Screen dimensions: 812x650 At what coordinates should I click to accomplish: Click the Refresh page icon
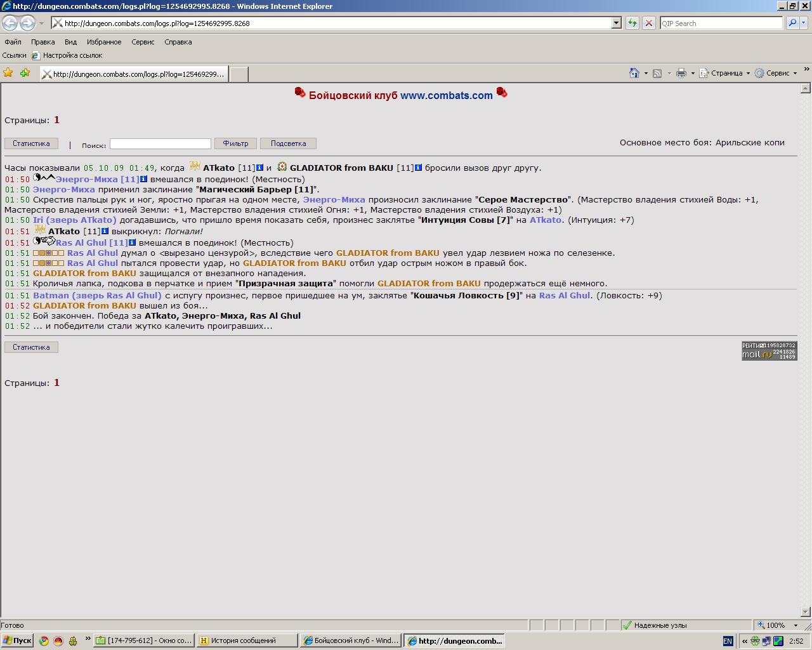632,23
